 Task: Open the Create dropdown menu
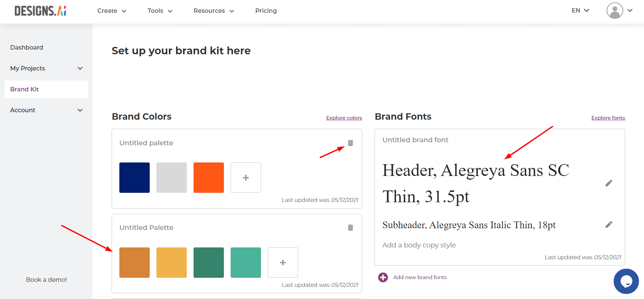(112, 11)
